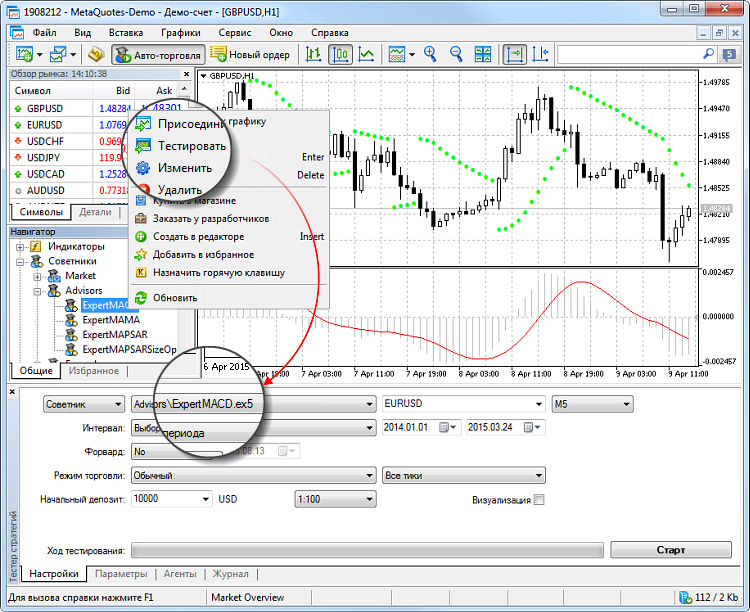Image resolution: width=750 pixels, height=612 pixels.
Task: Switch chart to line chart icon
Action: pos(367,54)
